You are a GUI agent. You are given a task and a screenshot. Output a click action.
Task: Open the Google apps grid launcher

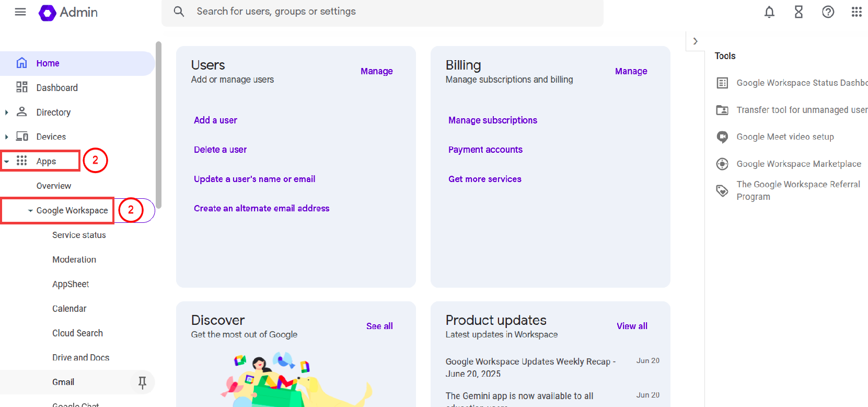857,12
